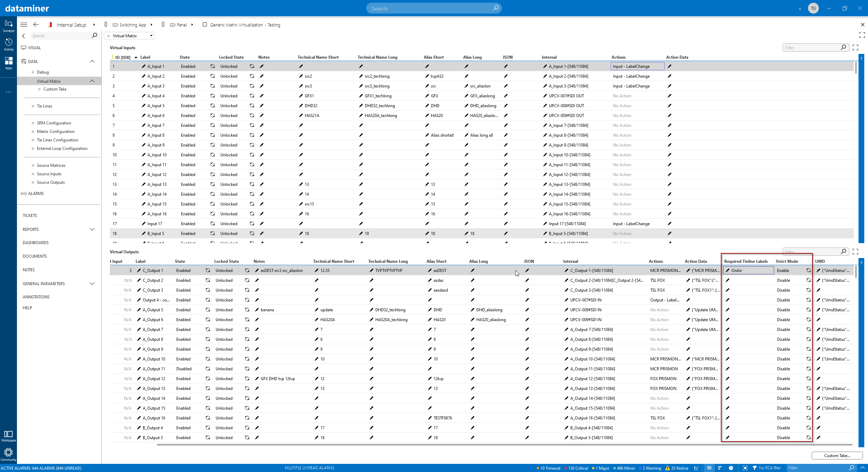Screen dimensions: 868x472
Task: Expand the REPORTS section
Action: (x=92, y=230)
